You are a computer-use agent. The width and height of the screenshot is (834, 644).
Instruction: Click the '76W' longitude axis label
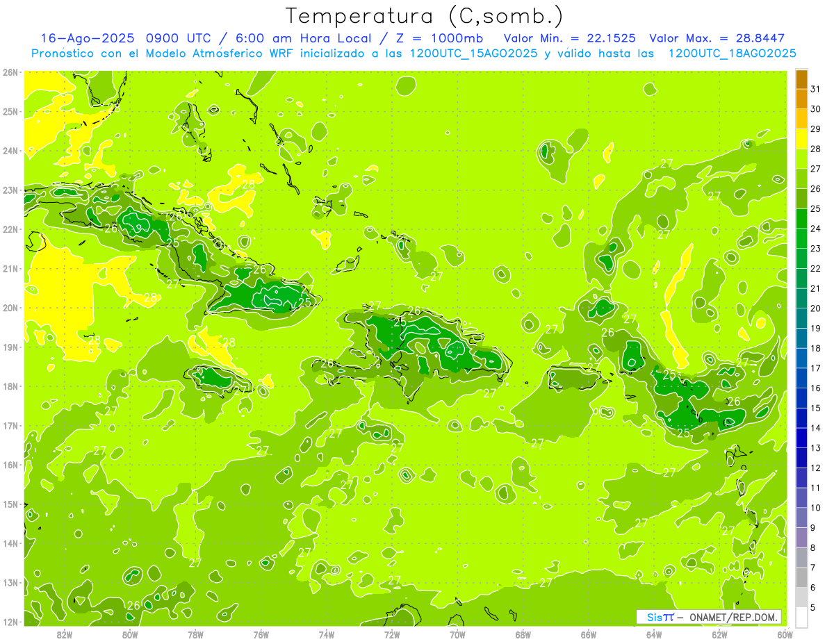tap(261, 635)
